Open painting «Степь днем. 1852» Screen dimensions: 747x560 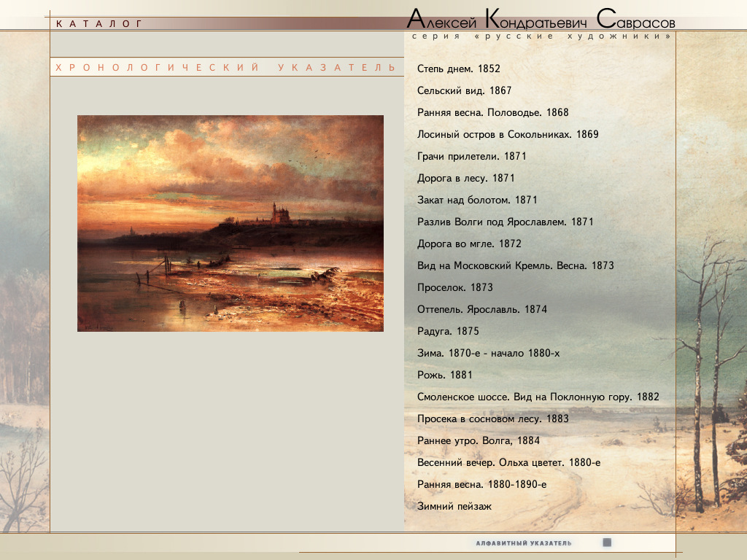tap(458, 69)
